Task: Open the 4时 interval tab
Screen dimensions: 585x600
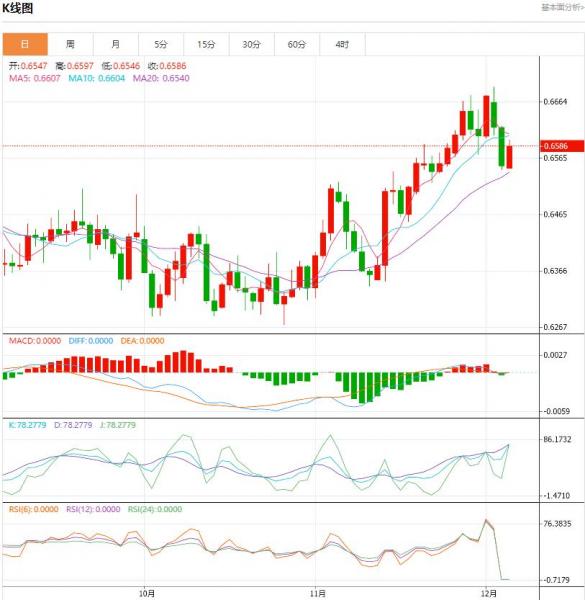Action: 342,44
